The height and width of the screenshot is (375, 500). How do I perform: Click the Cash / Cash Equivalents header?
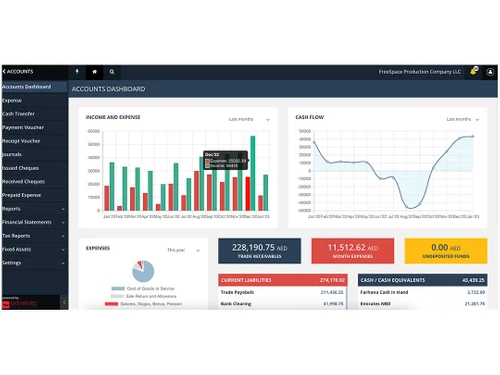(423, 280)
